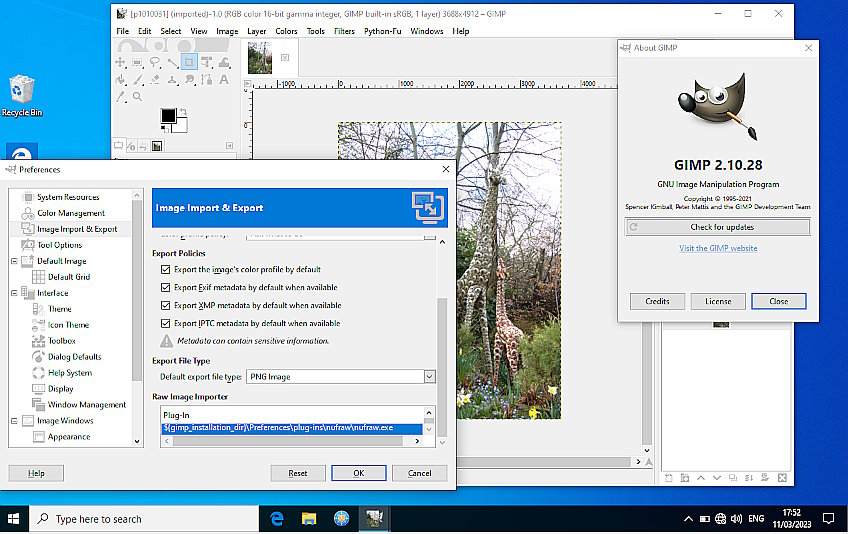This screenshot has height=534, width=848.
Task: Pick the Paintbrush tool
Action: pyautogui.click(x=137, y=80)
